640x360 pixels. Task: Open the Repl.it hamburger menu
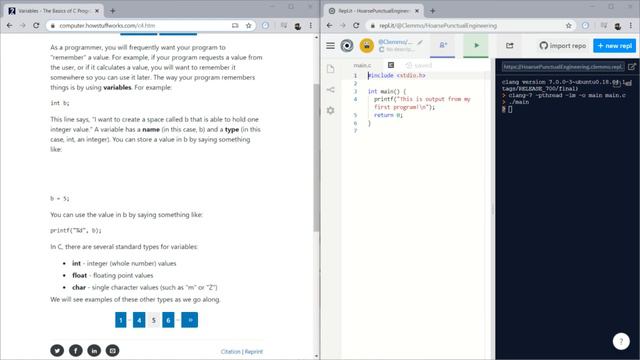330,46
